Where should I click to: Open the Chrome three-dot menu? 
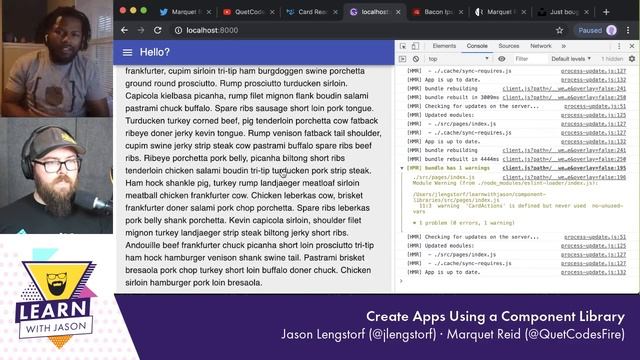pos(628,30)
